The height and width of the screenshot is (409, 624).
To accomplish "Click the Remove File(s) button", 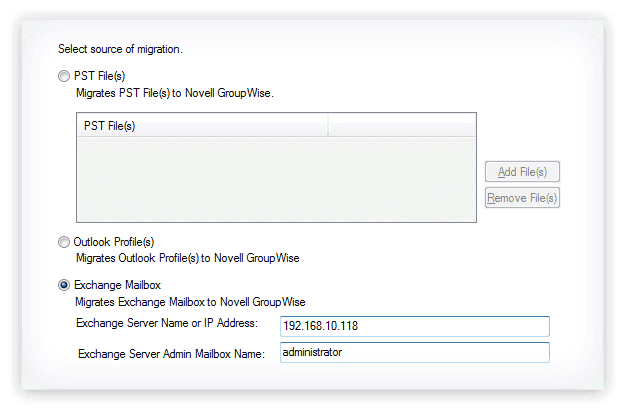I will [x=522, y=197].
